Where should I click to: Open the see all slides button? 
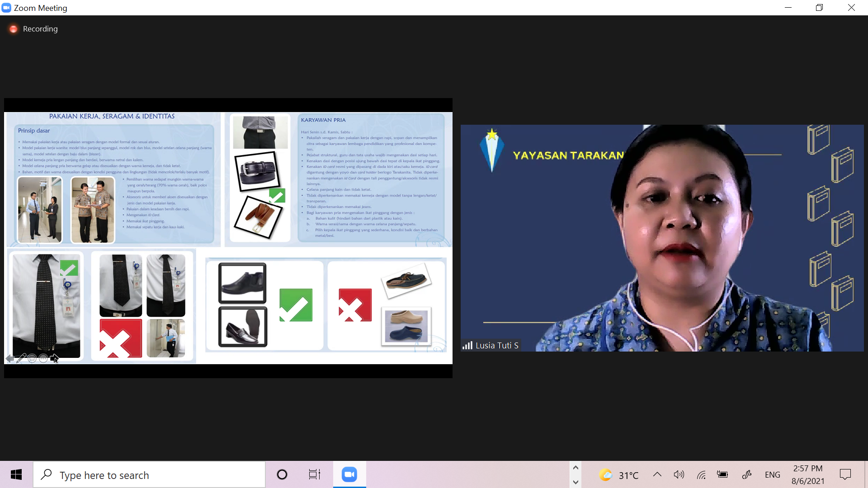(32, 358)
